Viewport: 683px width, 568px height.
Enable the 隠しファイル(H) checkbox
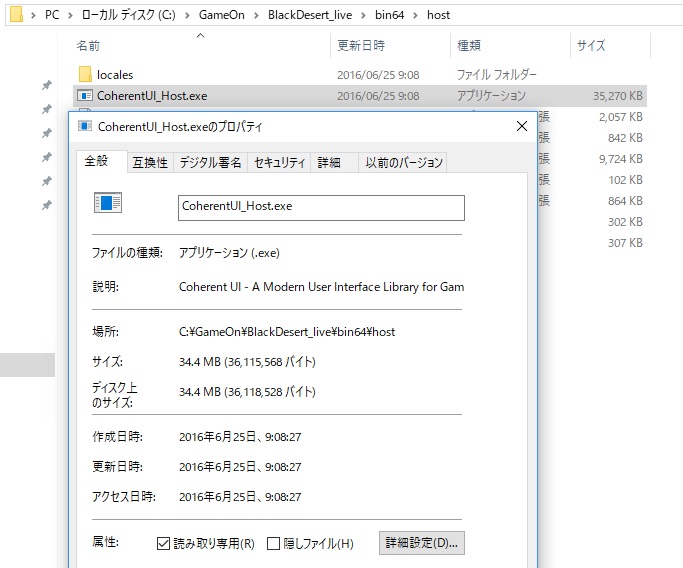(x=273, y=543)
